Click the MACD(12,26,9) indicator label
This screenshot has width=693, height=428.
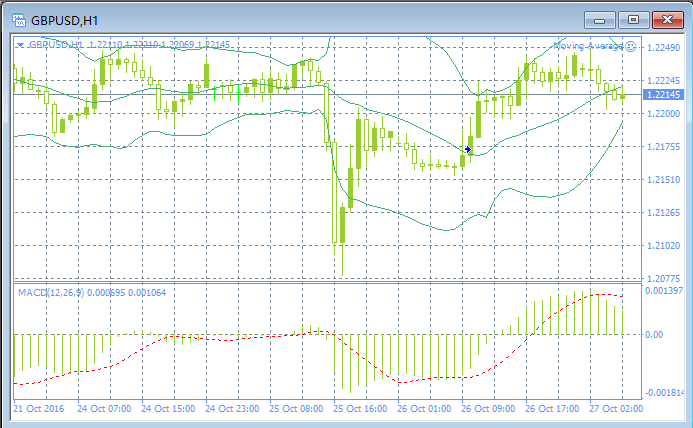[51, 292]
